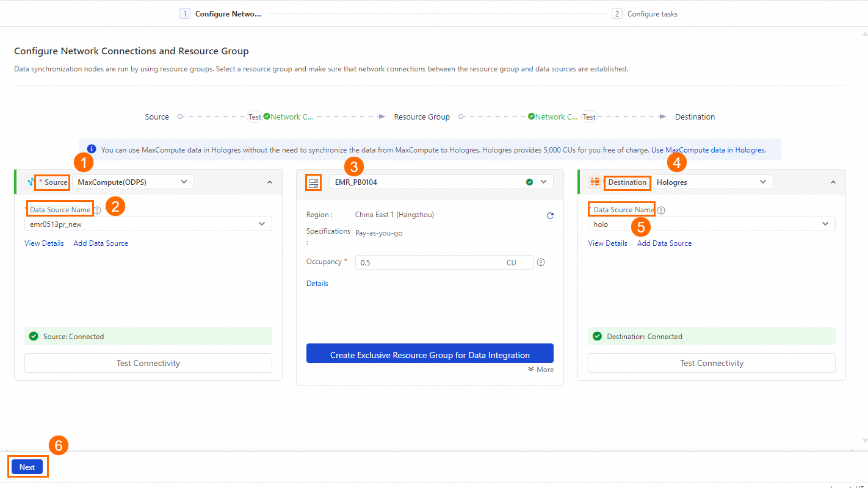Expand More below the resource group button
The image size is (868, 488).
(x=540, y=369)
